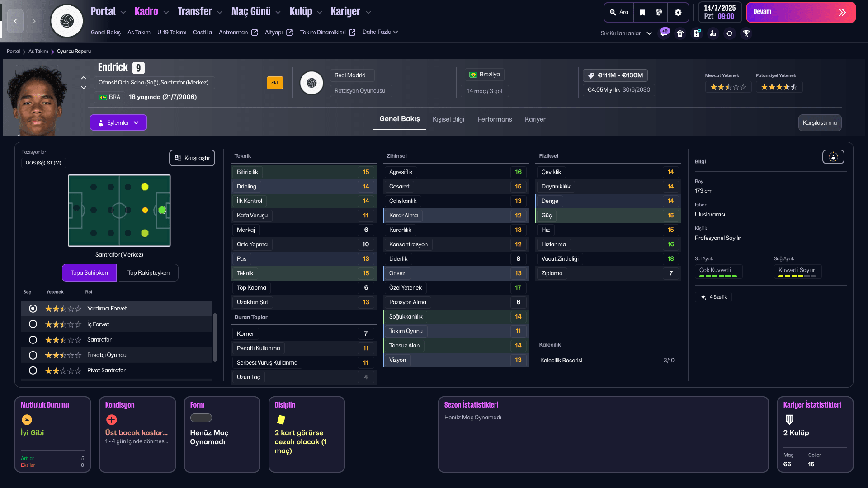868x488 pixels.
Task: Open the bookmarks icon in top toolbar
Action: [642, 12]
